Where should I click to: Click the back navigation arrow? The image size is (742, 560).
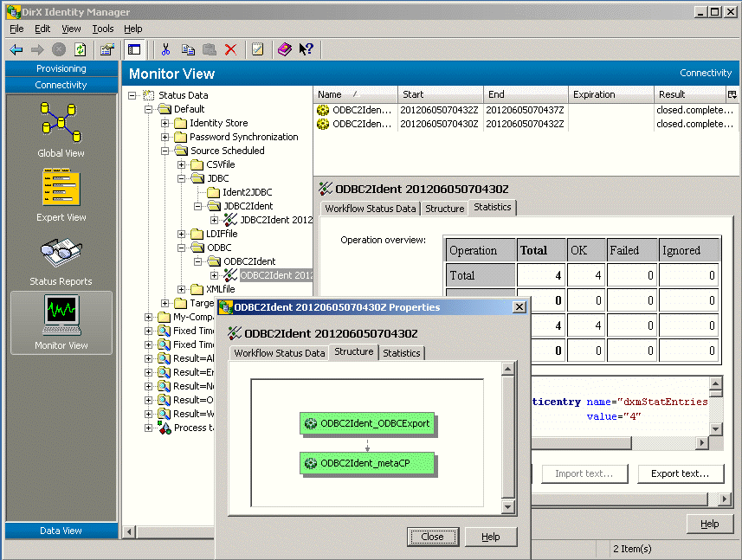[16, 49]
